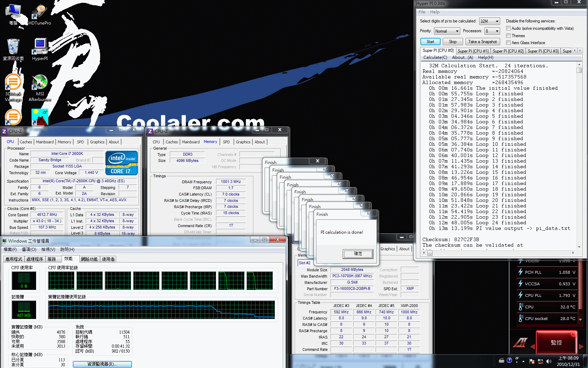
Task: Open the network tray icon
Action: [540, 361]
